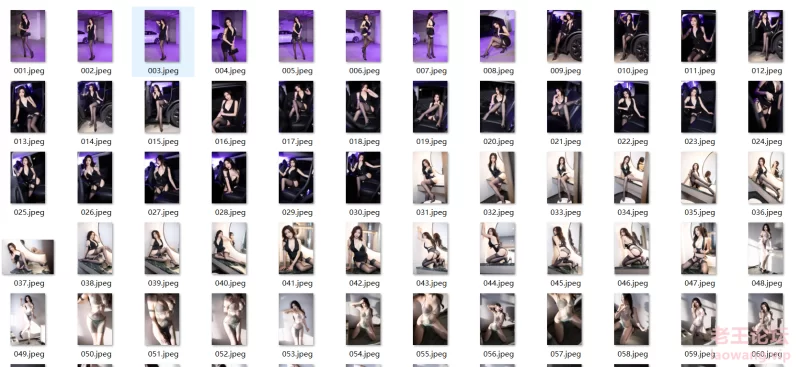
Task: Click the 029.jpeg filename label
Action: tap(296, 212)
